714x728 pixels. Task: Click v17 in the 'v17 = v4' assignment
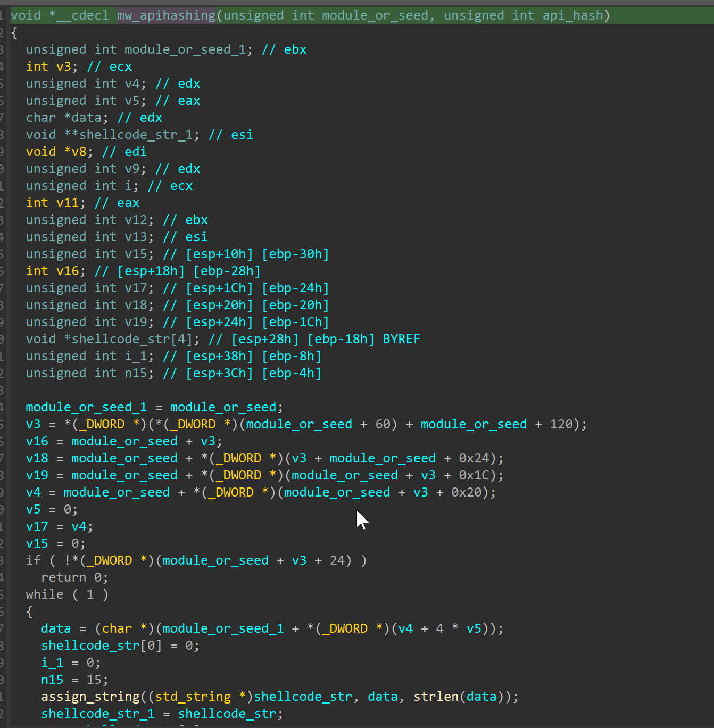(x=37, y=526)
